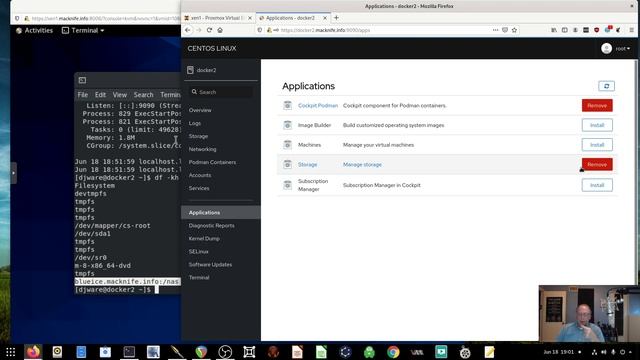This screenshot has width=640, height=360.
Task: Open the Cockpit Podman link
Action: click(318, 106)
